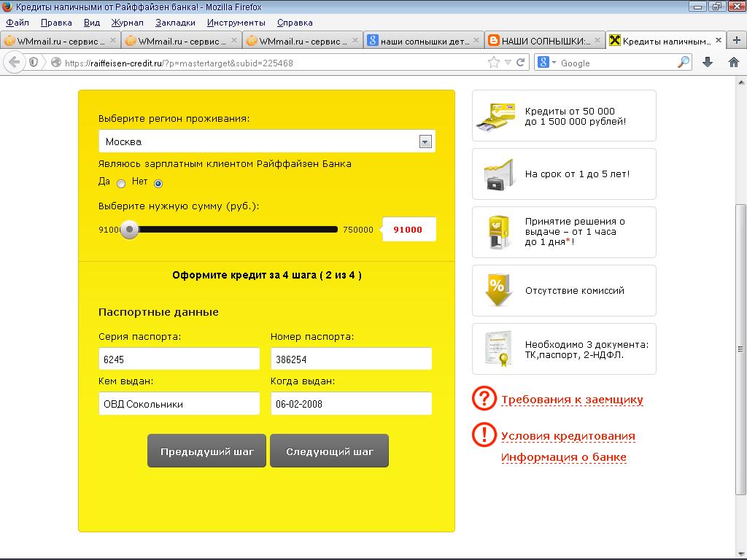The image size is (747, 560).
Task: Open the Правка menu
Action: (56, 23)
